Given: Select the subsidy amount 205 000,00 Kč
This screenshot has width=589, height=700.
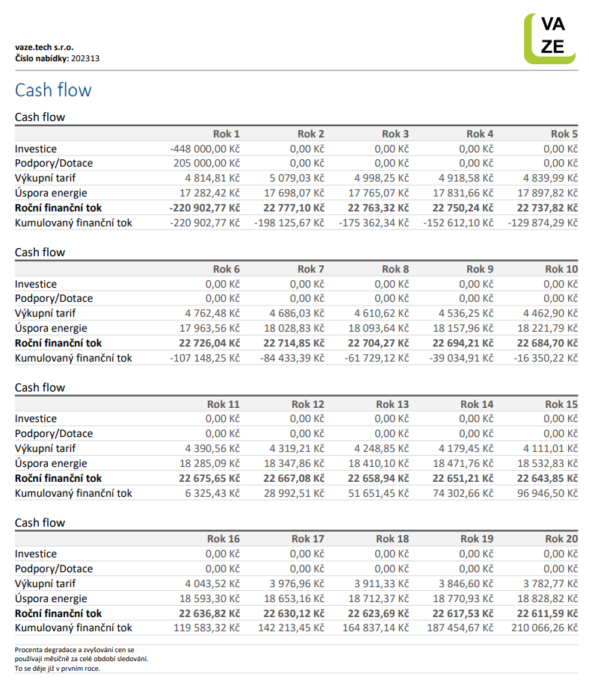Looking at the screenshot, I should (x=205, y=163).
